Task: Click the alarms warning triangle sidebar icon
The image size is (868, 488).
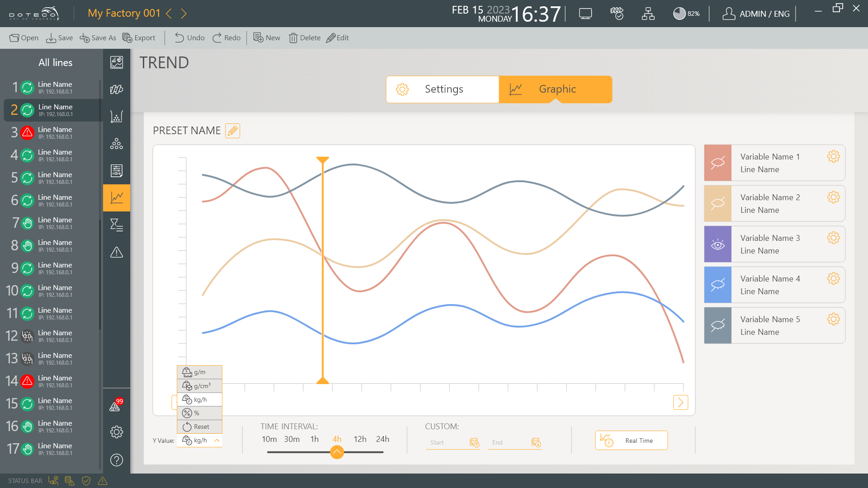Action: point(117,252)
